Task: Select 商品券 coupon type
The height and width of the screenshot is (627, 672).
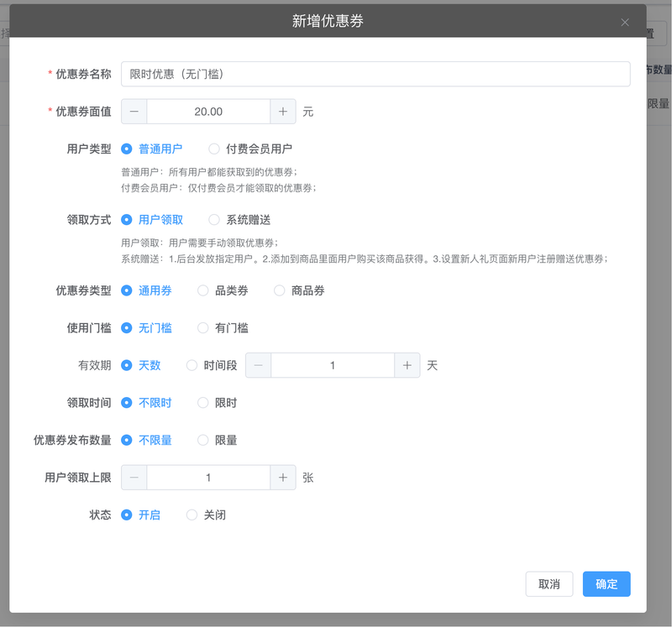Action: 299,290
